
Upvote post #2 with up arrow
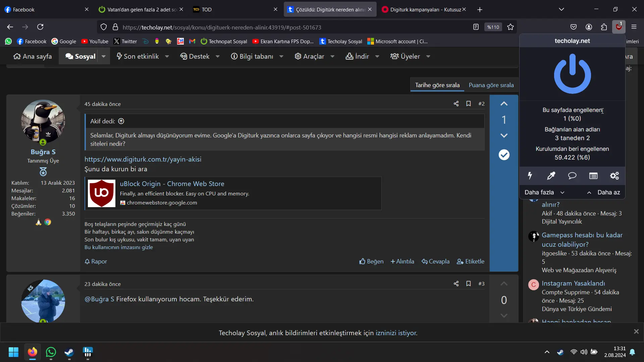[504, 104]
